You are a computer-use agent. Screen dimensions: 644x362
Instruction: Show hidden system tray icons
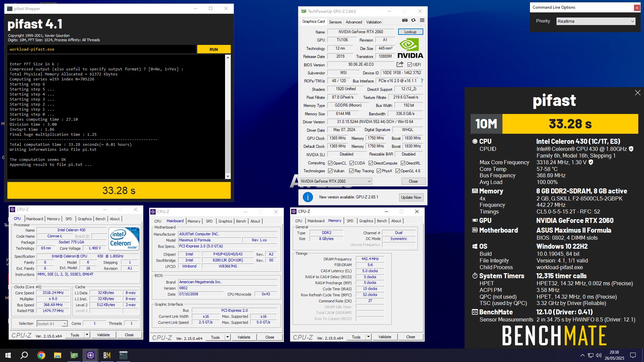(x=582, y=355)
